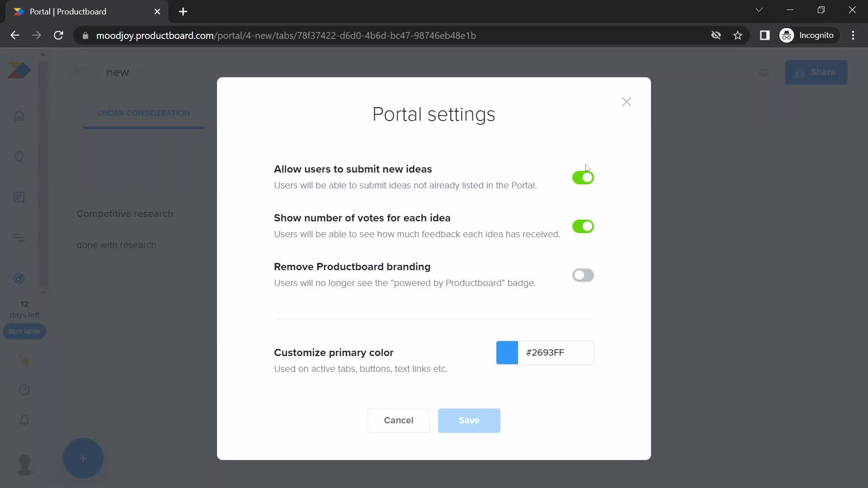Select the Under Consideration tab
Image resolution: width=868 pixels, height=488 pixels.
click(x=143, y=113)
